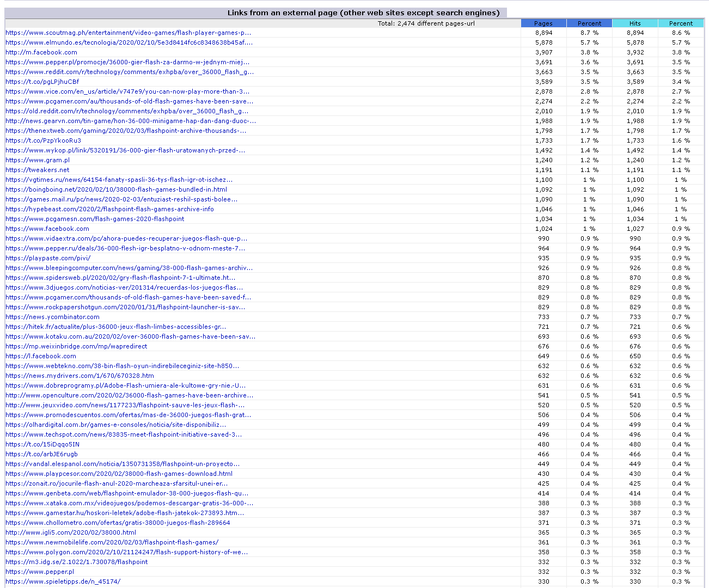
Task: Open the playpaste.com/pivi link
Action: point(48,258)
